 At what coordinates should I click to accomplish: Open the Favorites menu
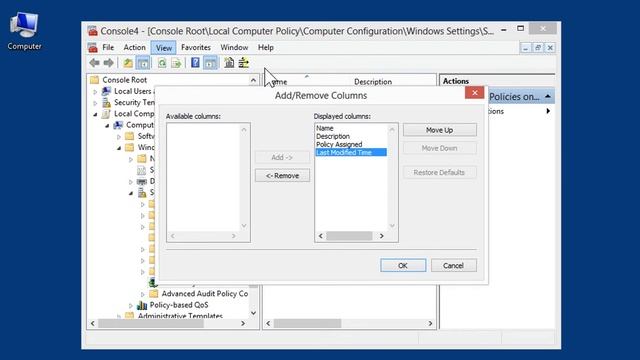196,47
